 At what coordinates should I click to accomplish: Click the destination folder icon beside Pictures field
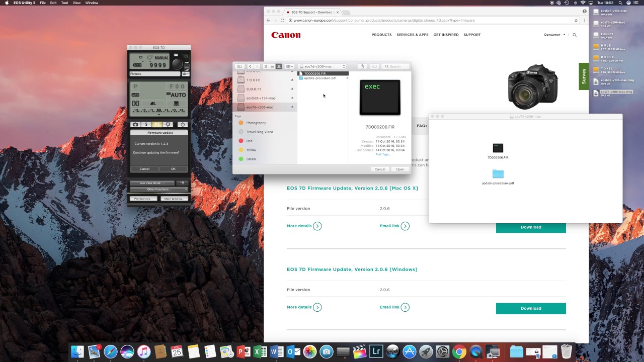186,74
